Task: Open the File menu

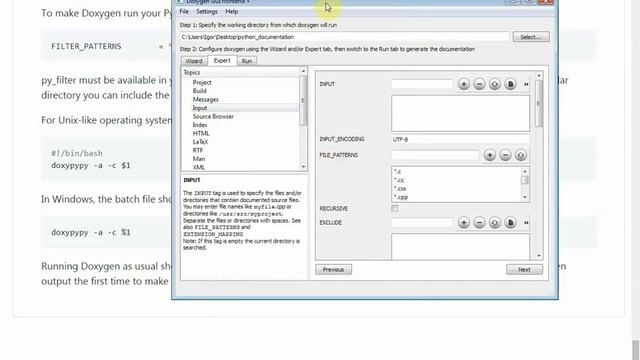Action: coord(184,11)
